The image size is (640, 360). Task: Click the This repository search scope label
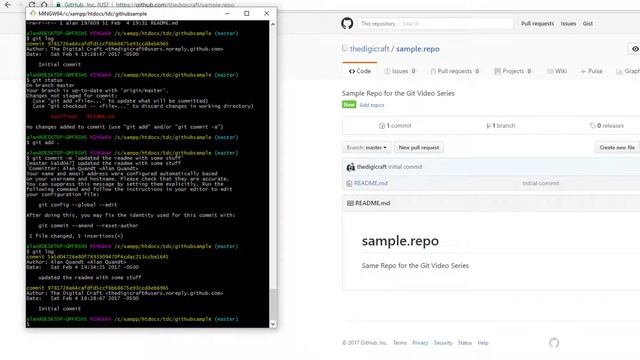(378, 24)
